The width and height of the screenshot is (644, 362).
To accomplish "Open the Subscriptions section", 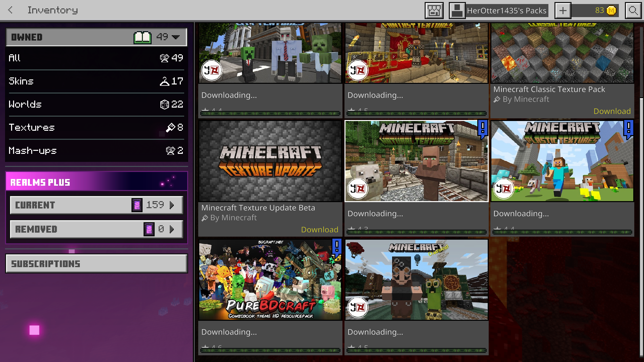I will point(96,263).
